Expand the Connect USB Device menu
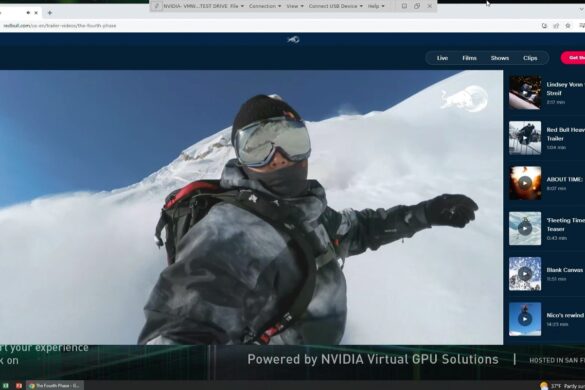Image resolution: width=585 pixels, height=390 pixels. pos(335,6)
